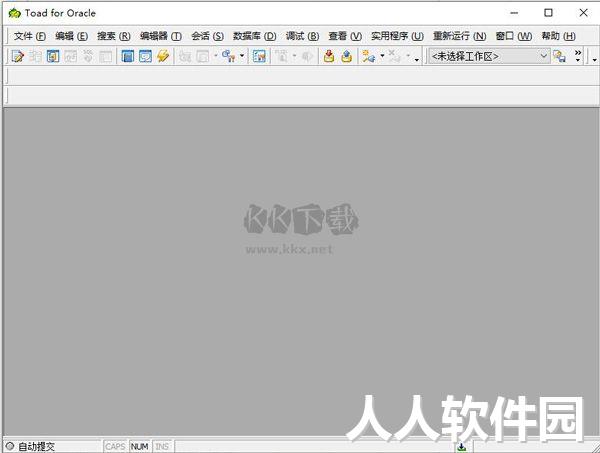Open the 帮助 (H) menu
This screenshot has height=453, width=600.
point(558,36)
